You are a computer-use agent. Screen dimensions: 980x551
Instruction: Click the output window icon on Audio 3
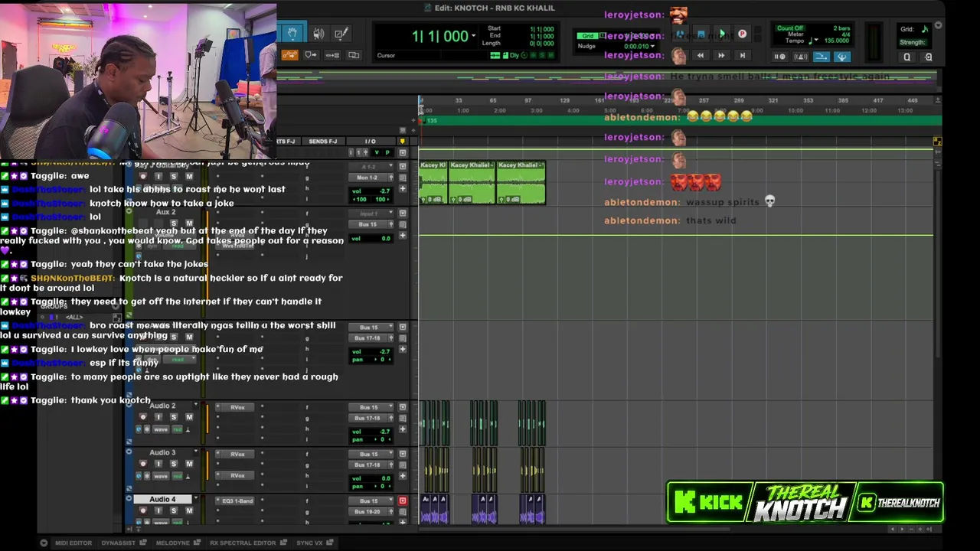point(403,454)
